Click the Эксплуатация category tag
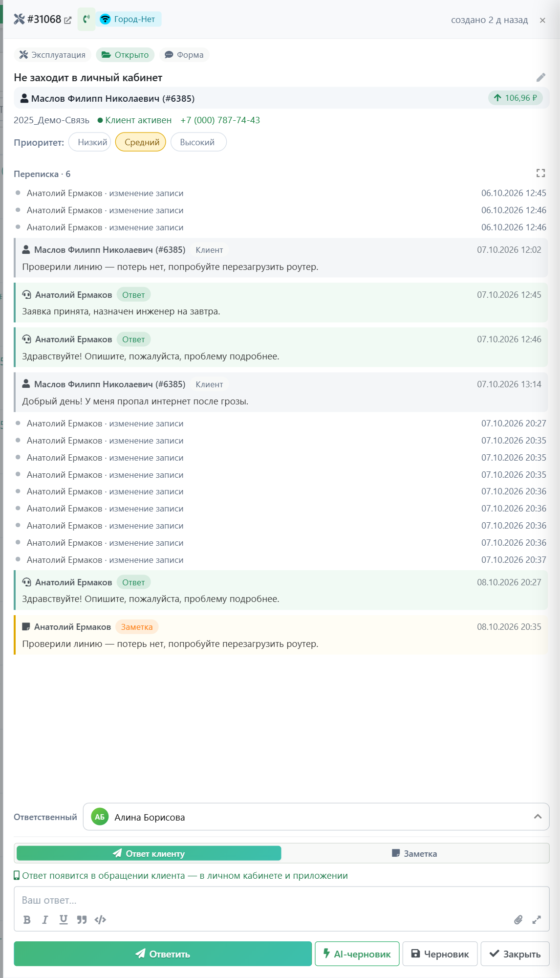This screenshot has height=978, width=560. [x=52, y=55]
